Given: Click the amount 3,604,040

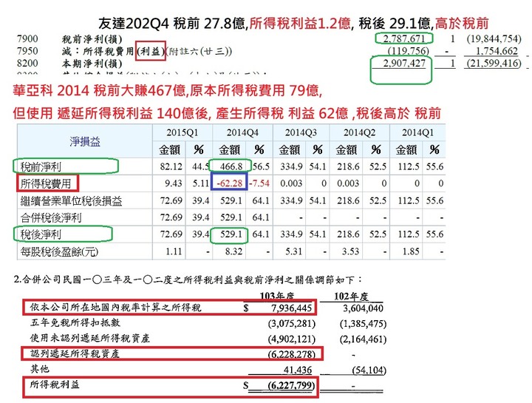Looking at the screenshot, I should click(363, 308).
